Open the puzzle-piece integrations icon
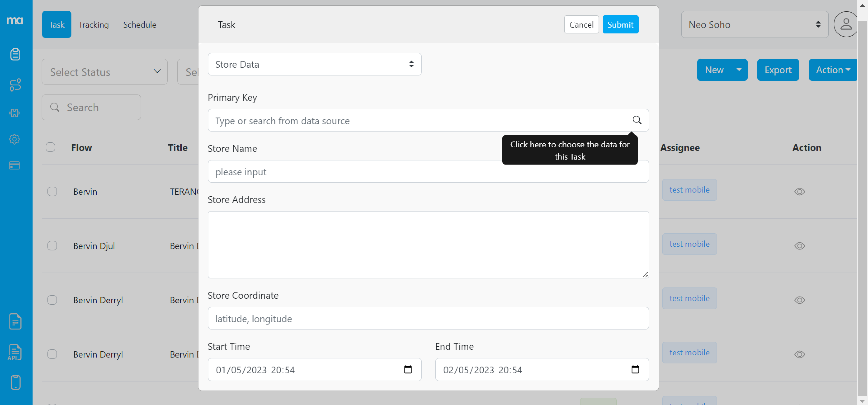 coord(15,113)
